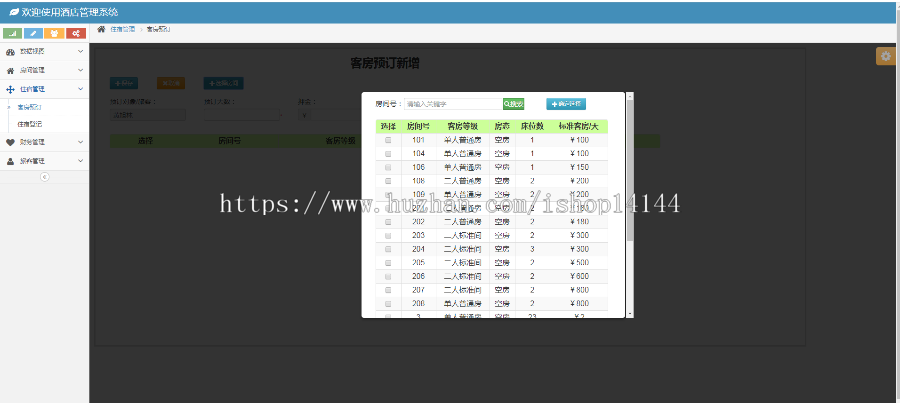This screenshot has height=403, width=900.
Task: Check the box for room 106
Action: [x=388, y=168]
